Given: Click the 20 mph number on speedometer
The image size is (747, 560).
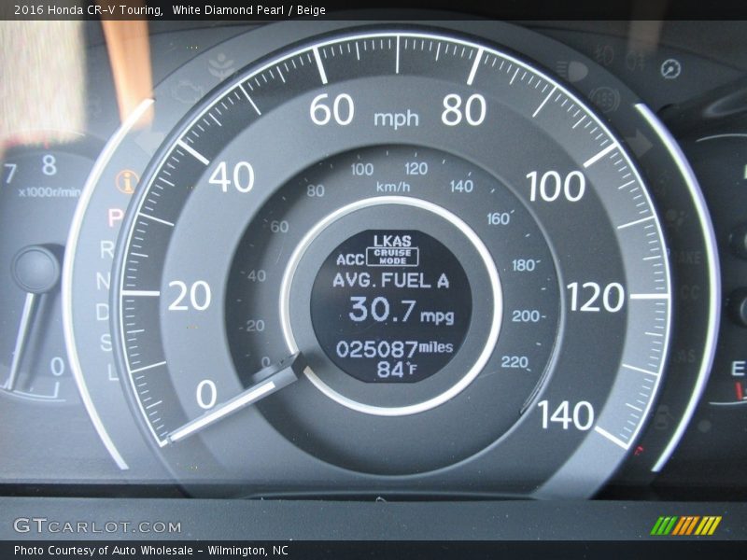Looking at the screenshot, I should pyautogui.click(x=190, y=296).
